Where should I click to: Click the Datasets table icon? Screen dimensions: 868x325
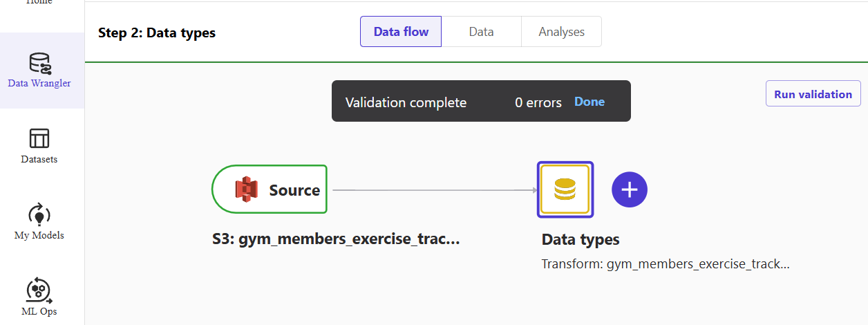(x=39, y=138)
